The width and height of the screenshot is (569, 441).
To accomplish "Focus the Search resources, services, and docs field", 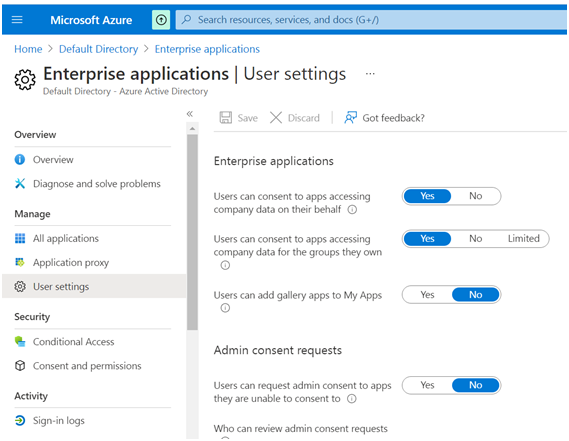I will pos(371,20).
